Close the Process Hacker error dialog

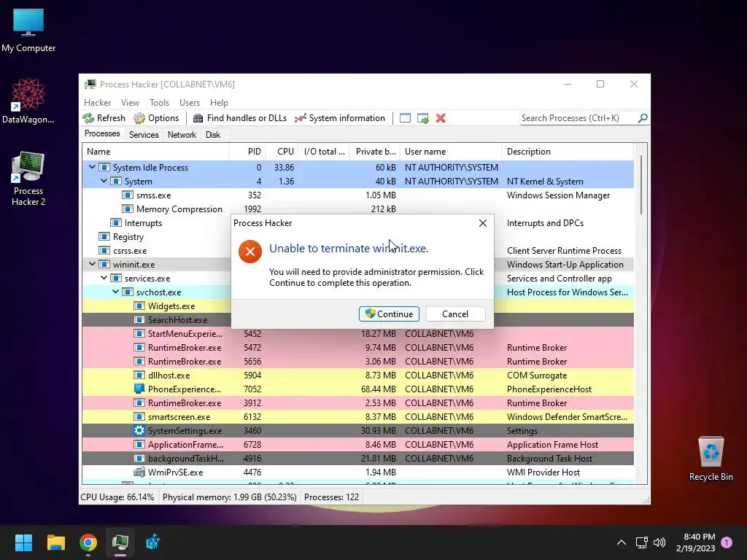click(x=483, y=223)
